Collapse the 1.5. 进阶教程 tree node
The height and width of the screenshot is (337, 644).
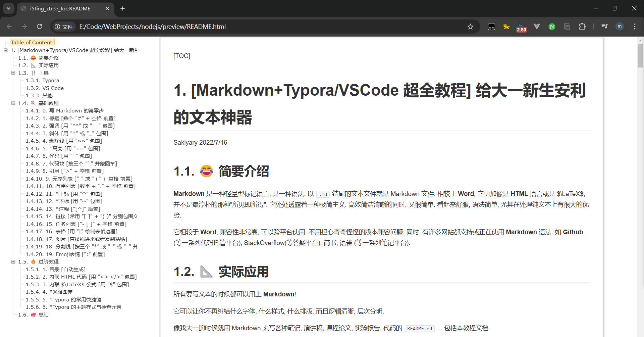[13, 262]
